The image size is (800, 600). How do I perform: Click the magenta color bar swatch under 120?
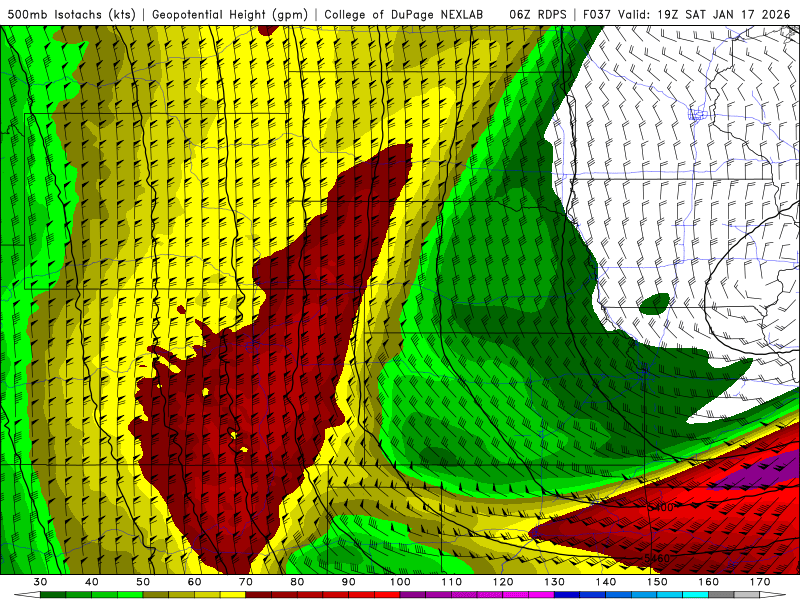coord(516,595)
